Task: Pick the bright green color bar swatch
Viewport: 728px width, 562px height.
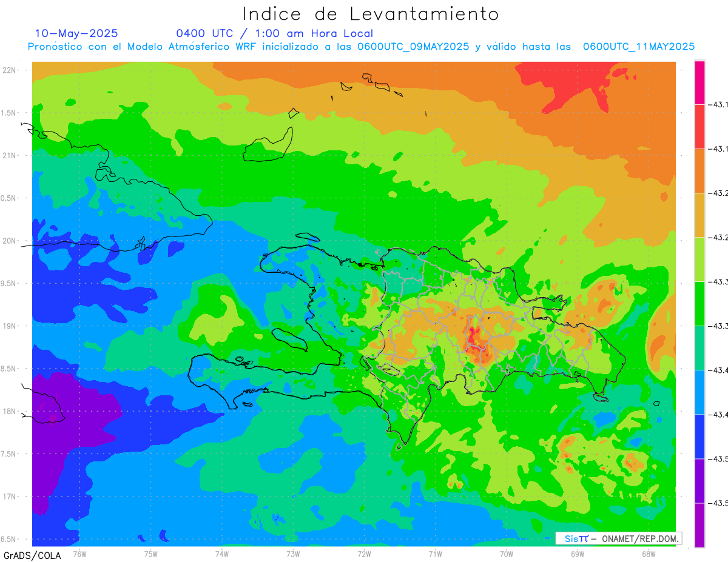Action: 699,304
